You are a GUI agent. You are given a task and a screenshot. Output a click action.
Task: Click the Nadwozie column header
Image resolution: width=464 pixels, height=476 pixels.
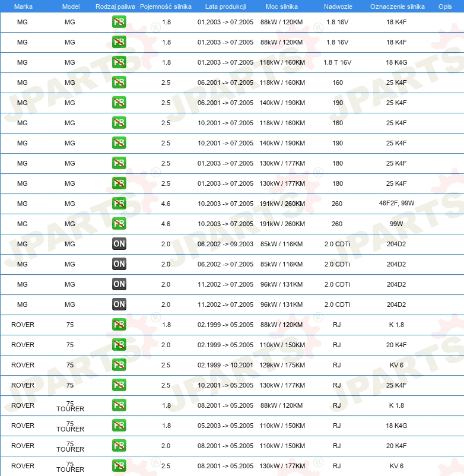click(338, 7)
